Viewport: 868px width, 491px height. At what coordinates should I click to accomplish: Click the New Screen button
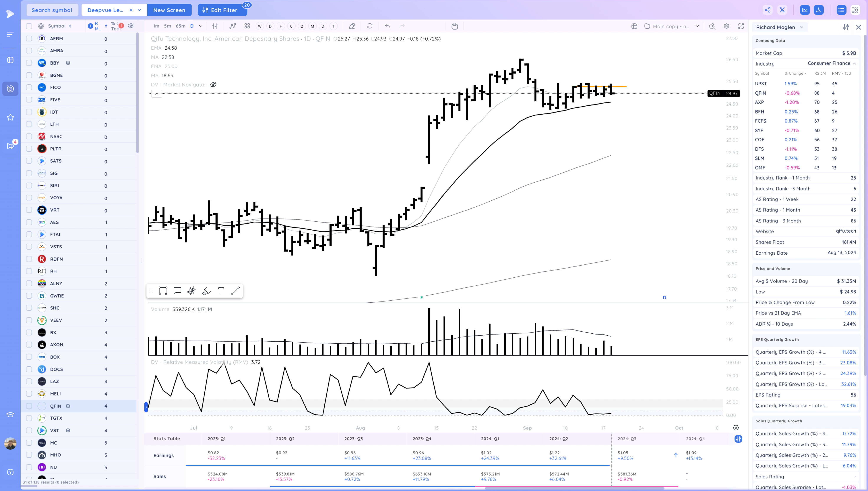click(169, 10)
